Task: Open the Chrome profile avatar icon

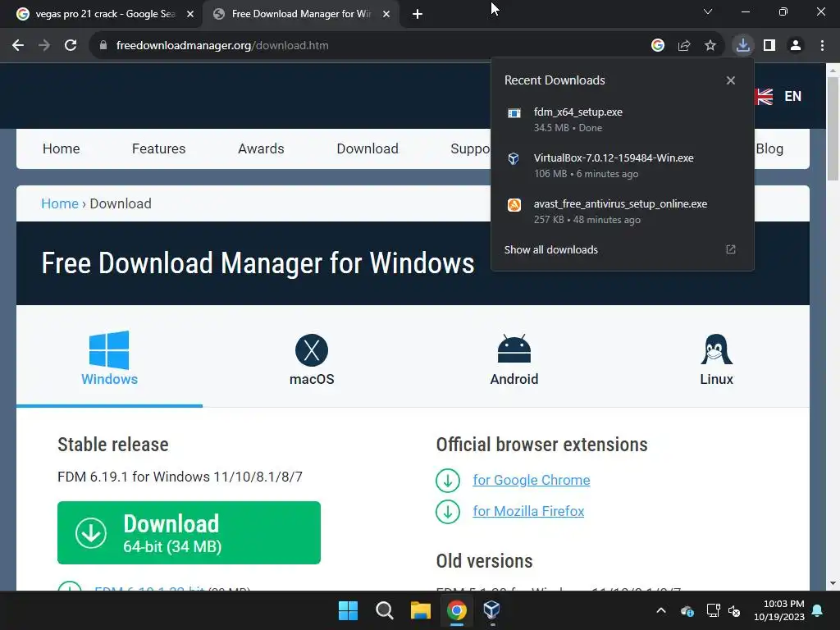Action: pos(796,46)
